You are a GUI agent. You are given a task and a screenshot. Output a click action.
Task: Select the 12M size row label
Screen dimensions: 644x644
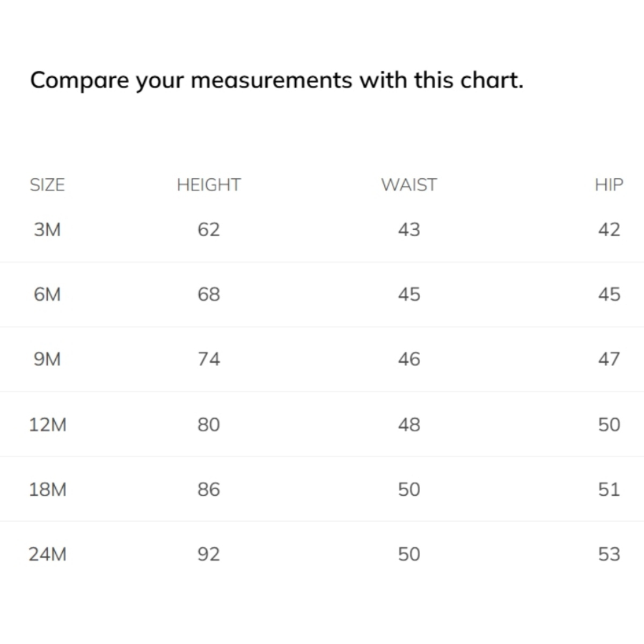tap(48, 425)
